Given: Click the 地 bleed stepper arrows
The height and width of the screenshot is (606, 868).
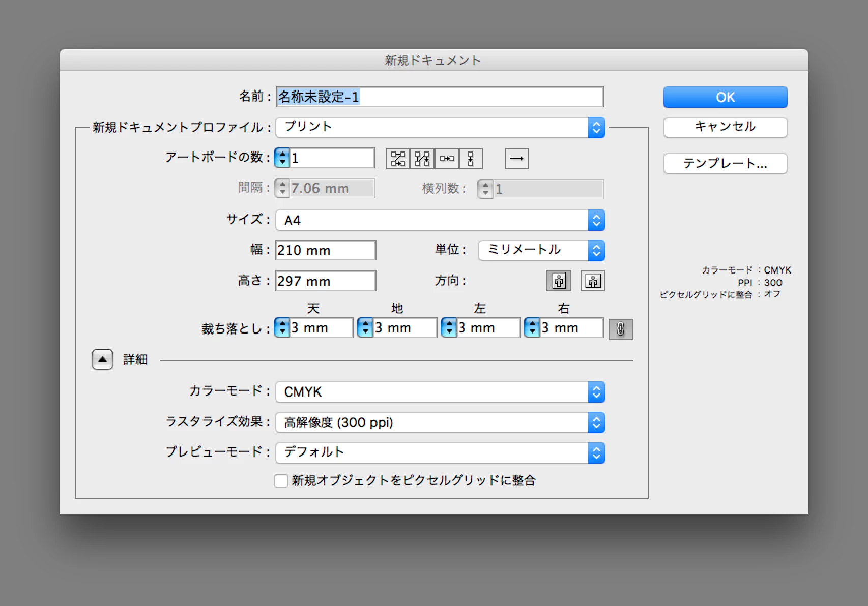Looking at the screenshot, I should click(365, 328).
